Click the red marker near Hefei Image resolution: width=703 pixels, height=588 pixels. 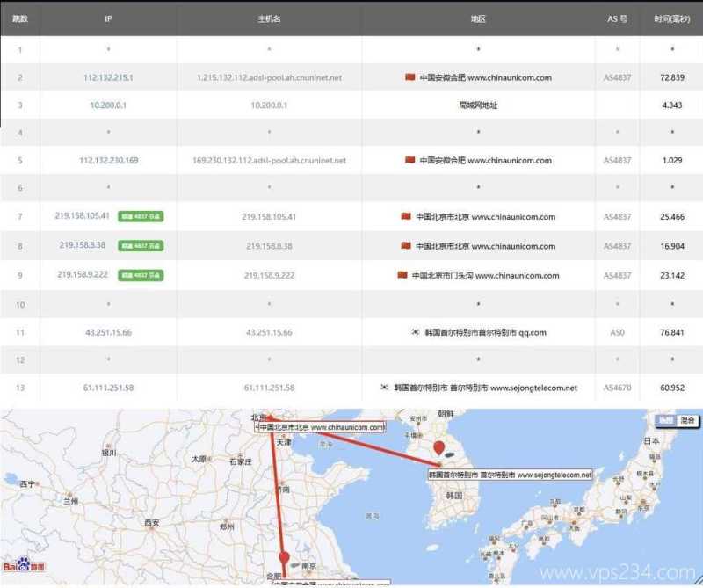pyautogui.click(x=284, y=557)
